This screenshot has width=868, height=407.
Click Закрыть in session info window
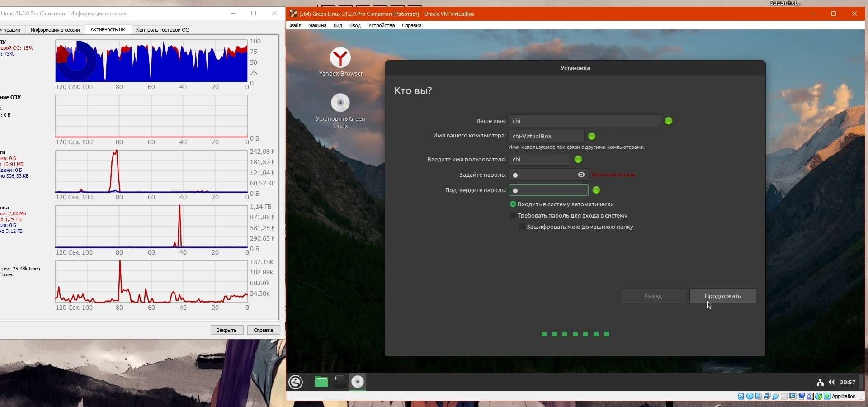click(x=227, y=330)
